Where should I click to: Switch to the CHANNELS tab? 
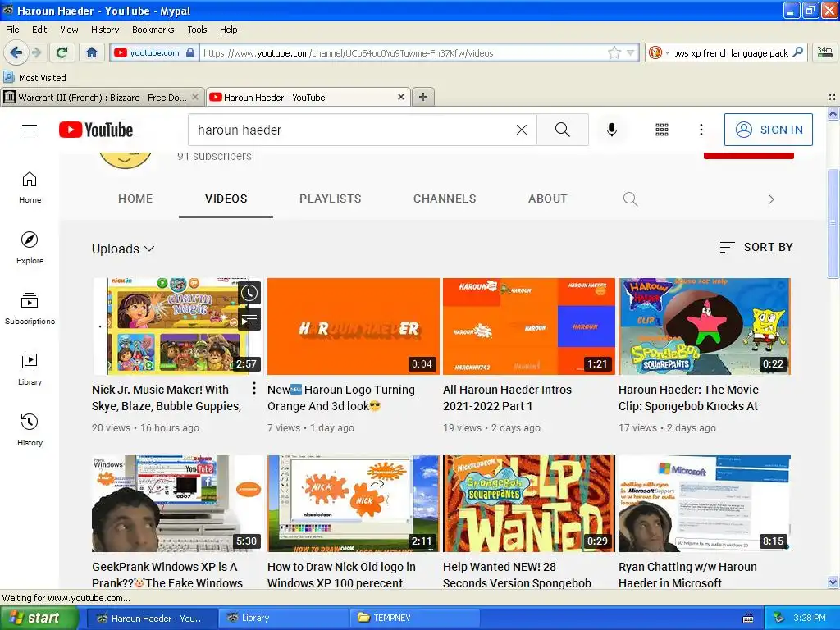pos(445,199)
